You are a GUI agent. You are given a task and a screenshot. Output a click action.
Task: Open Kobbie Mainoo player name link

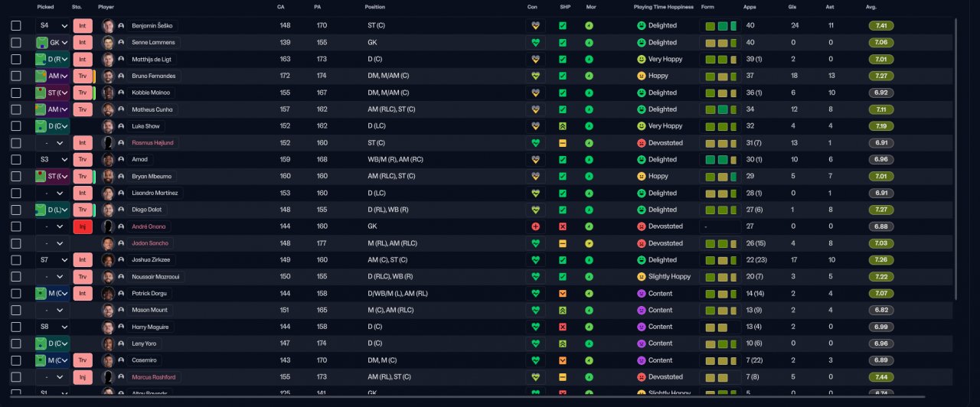click(x=151, y=93)
